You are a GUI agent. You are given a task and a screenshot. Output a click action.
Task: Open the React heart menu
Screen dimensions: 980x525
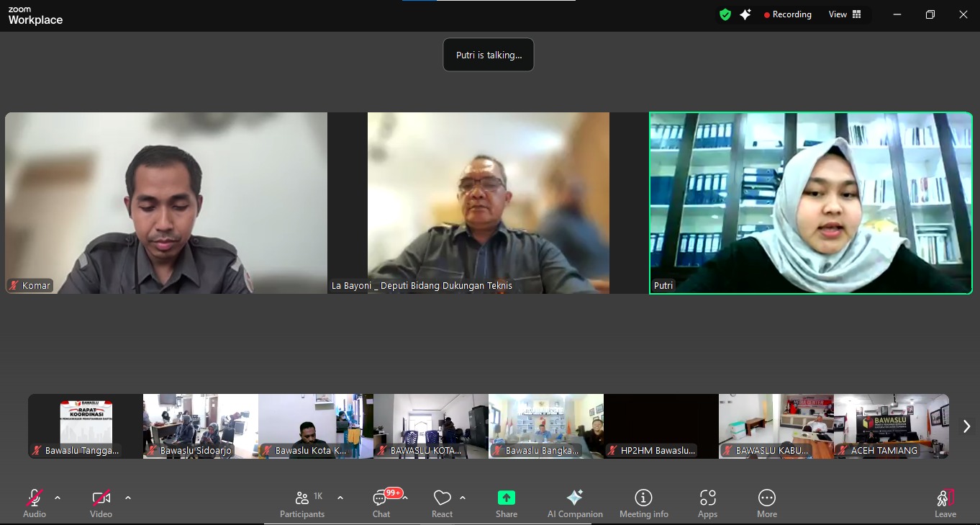(442, 503)
